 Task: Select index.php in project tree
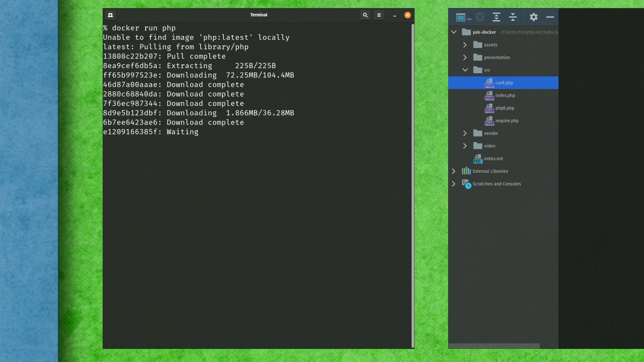505,96
